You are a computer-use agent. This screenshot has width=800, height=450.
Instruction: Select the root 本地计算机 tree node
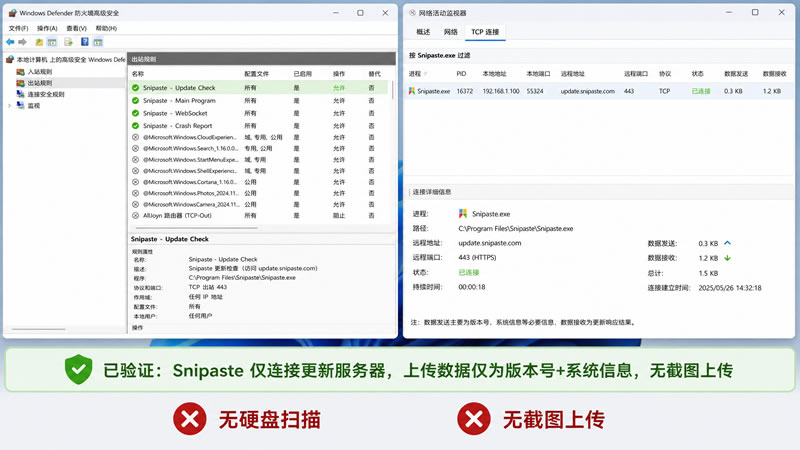[70, 60]
